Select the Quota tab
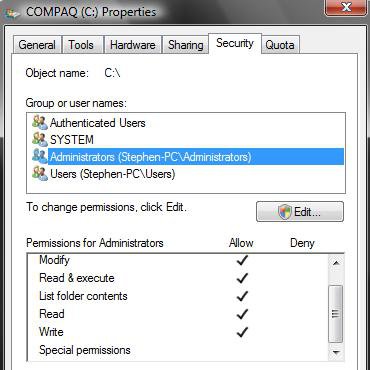370x370 pixels. click(280, 45)
